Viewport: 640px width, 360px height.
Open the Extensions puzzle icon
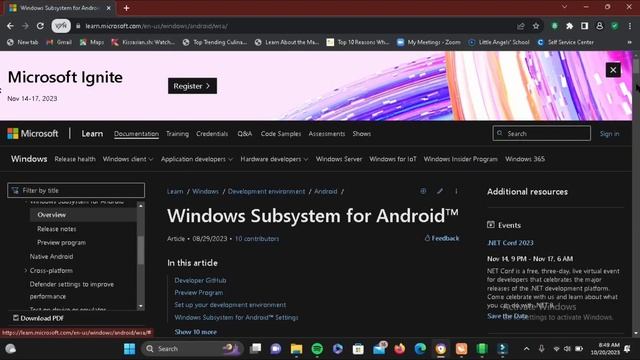click(x=569, y=26)
